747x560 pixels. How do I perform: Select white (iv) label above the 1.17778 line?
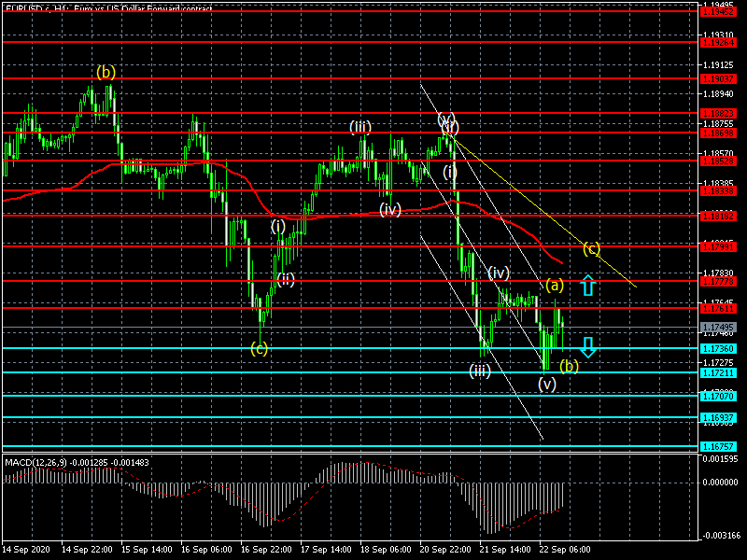pyautogui.click(x=499, y=273)
